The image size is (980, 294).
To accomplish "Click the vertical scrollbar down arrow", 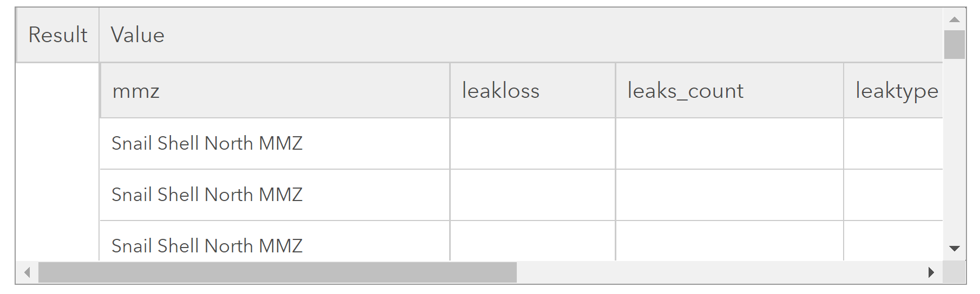I will [x=954, y=249].
